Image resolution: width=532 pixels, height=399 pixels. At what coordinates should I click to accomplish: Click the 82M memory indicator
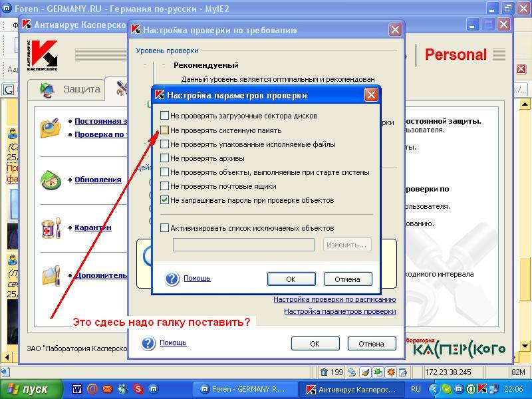point(518,372)
